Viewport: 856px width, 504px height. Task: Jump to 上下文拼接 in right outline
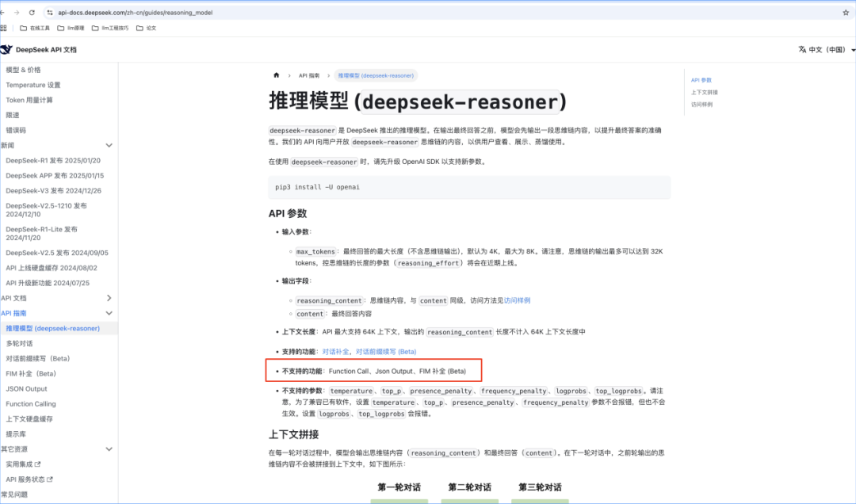click(705, 92)
